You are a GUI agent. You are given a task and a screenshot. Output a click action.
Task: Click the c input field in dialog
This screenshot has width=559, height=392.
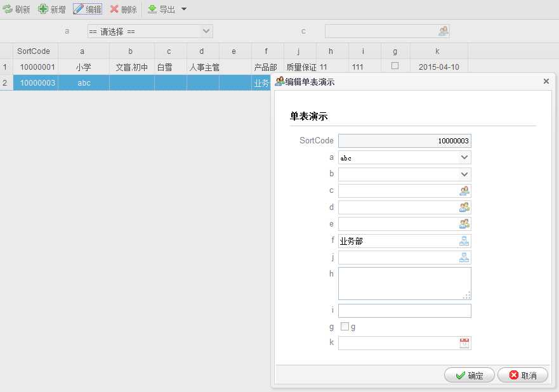point(405,191)
